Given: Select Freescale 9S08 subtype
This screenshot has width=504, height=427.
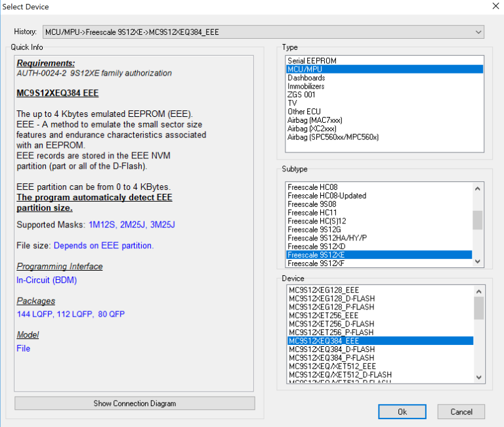Looking at the screenshot, I should tap(379, 204).
